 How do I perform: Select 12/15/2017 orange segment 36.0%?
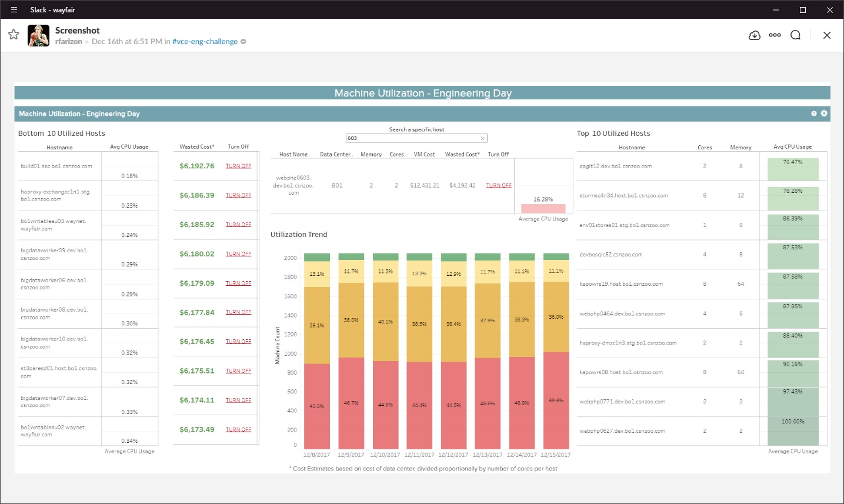[x=556, y=316]
